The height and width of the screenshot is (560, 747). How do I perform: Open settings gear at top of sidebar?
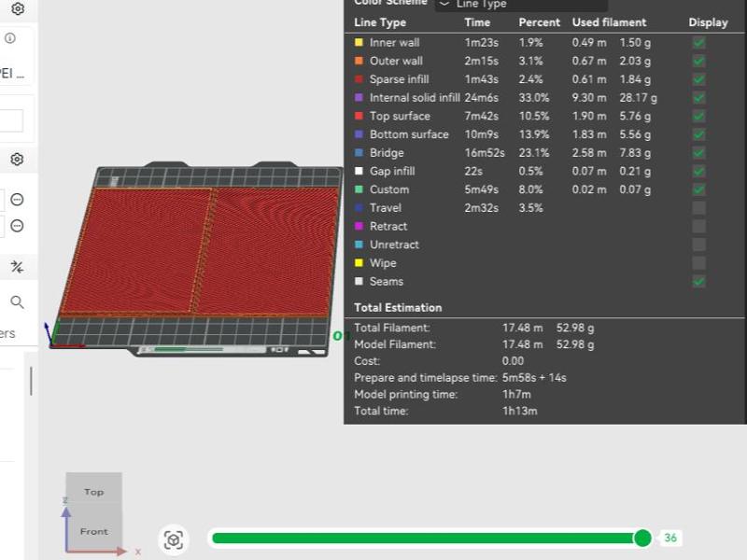pyautogui.click(x=18, y=8)
